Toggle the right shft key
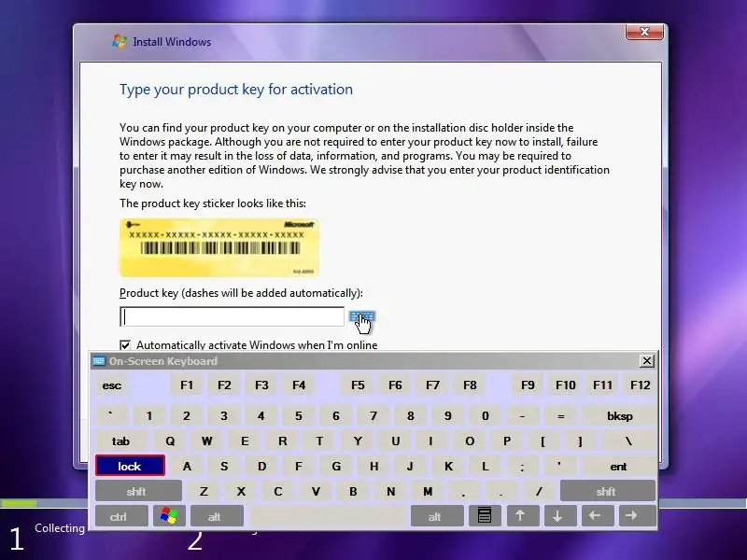This screenshot has width=747, height=560. pos(608,491)
